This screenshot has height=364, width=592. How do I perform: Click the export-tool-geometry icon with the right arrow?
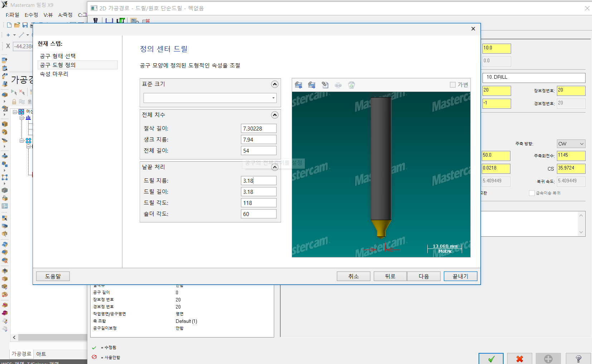tap(312, 85)
